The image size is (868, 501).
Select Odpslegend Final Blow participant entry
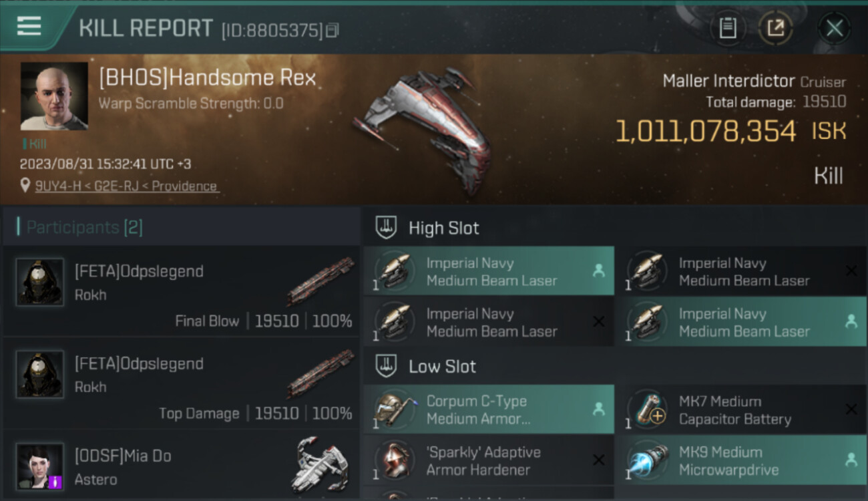[181, 291]
